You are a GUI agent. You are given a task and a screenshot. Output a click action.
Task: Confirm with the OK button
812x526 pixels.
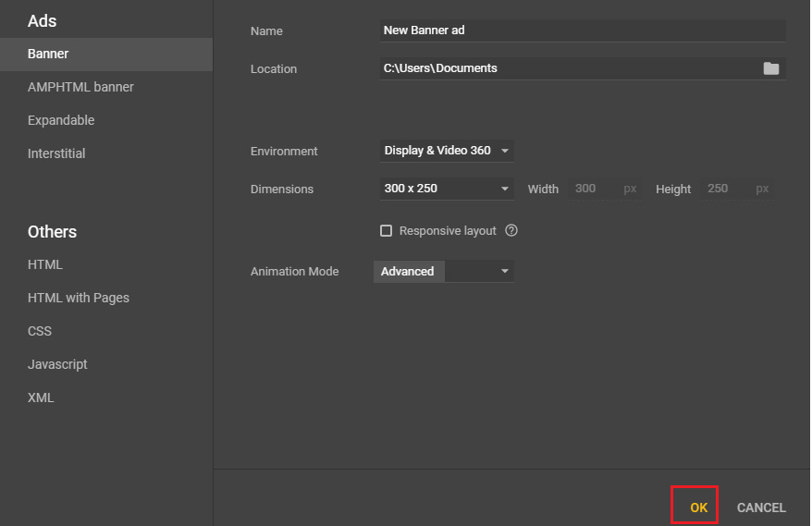(x=698, y=508)
